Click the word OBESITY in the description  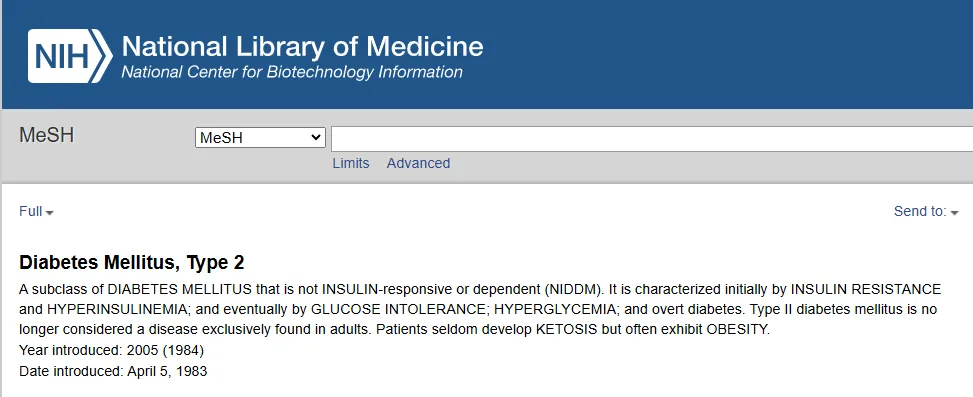[x=737, y=329]
